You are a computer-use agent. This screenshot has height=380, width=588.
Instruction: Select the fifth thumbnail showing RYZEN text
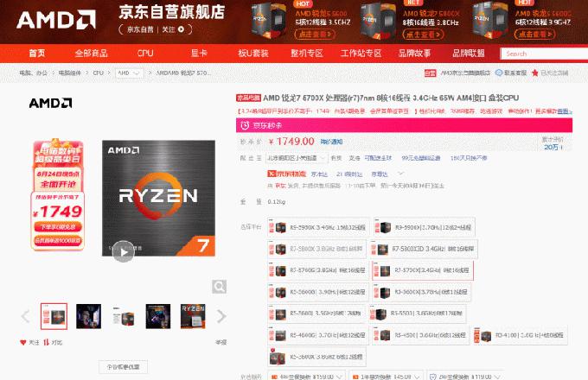coord(193,316)
